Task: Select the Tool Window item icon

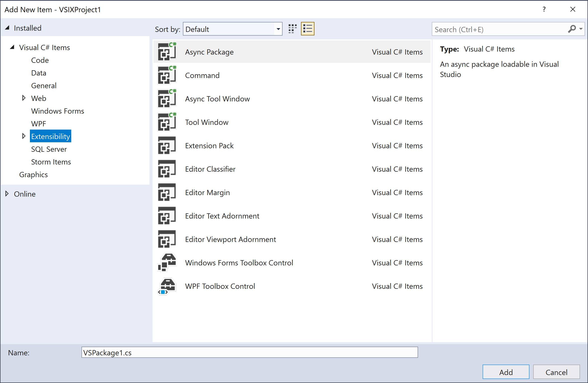Action: pyautogui.click(x=167, y=122)
